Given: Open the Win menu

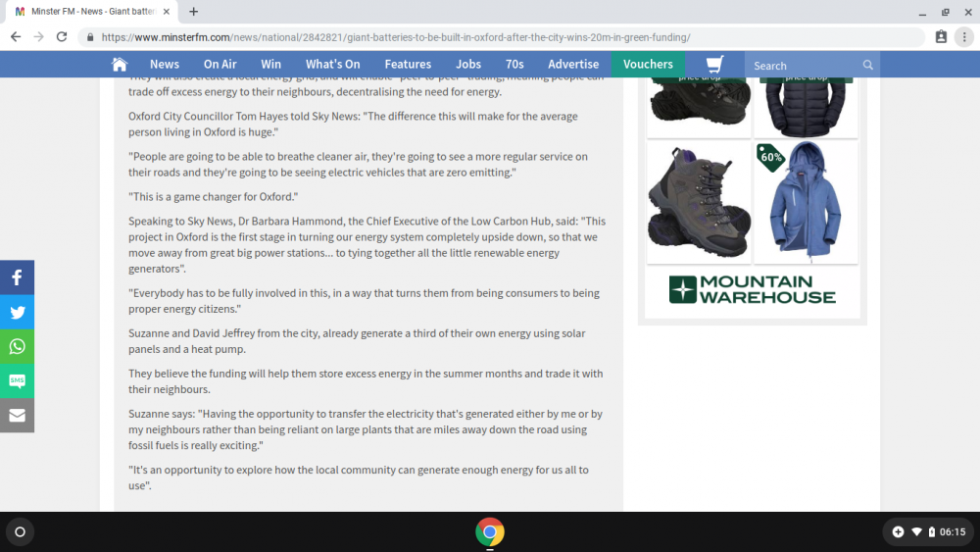Looking at the screenshot, I should (x=270, y=65).
